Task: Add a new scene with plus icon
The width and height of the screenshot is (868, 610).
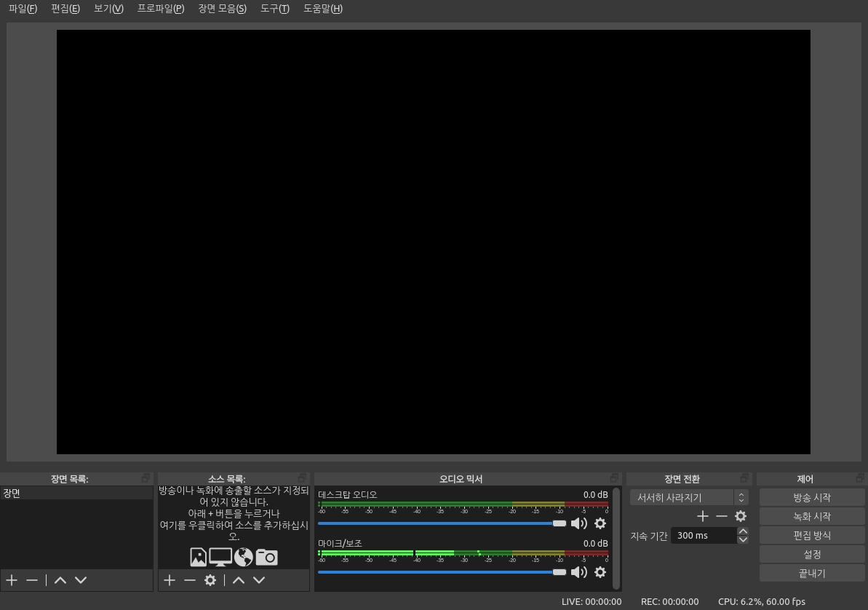Action: pos(12,580)
